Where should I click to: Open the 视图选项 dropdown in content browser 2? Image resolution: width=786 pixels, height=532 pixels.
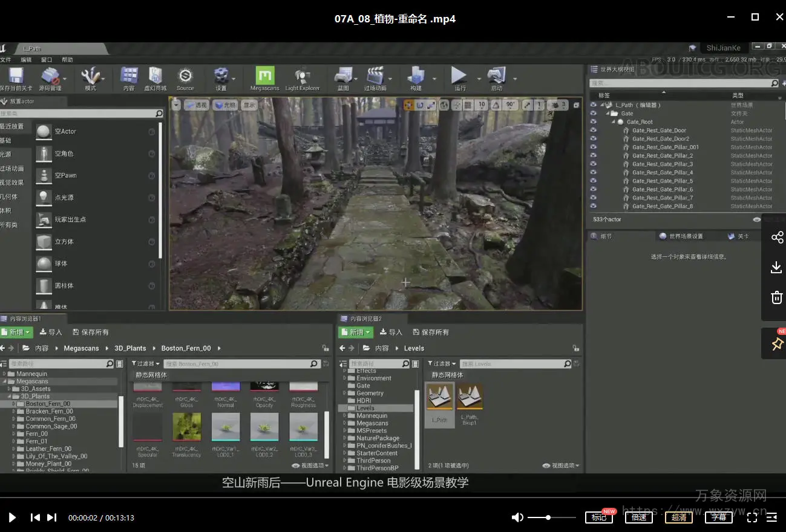pos(561,465)
